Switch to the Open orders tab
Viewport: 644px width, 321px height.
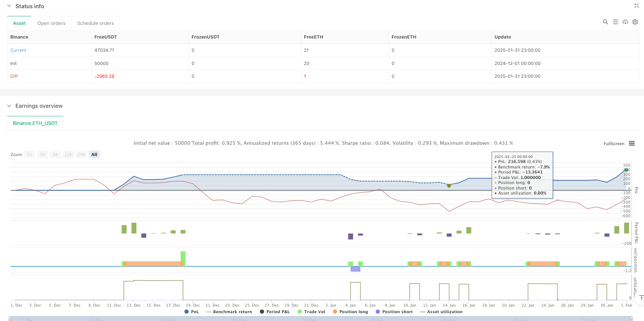[x=51, y=23]
